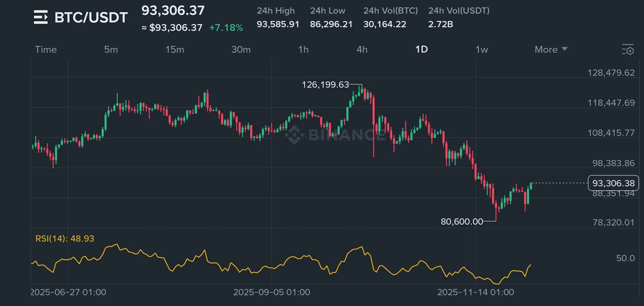Click the last price 93,306.37
The height and width of the screenshot is (306, 644).
[173, 10]
